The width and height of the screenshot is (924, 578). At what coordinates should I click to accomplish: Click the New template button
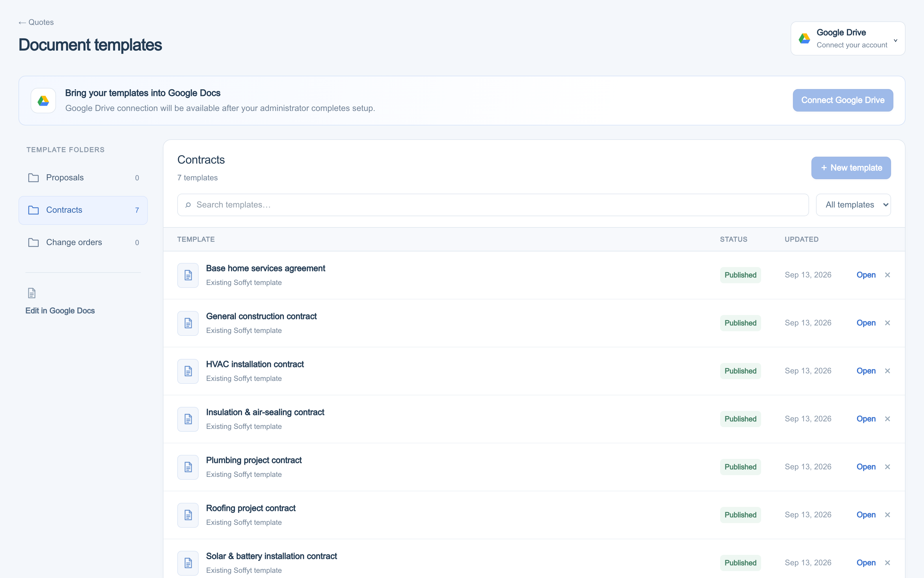pyautogui.click(x=851, y=168)
